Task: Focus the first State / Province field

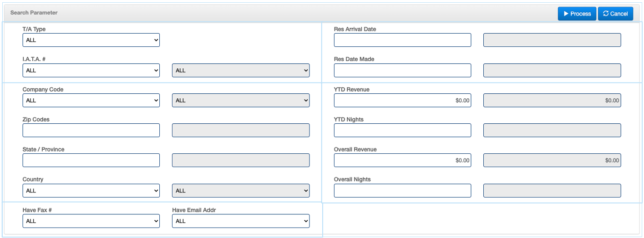Action: [x=91, y=161]
